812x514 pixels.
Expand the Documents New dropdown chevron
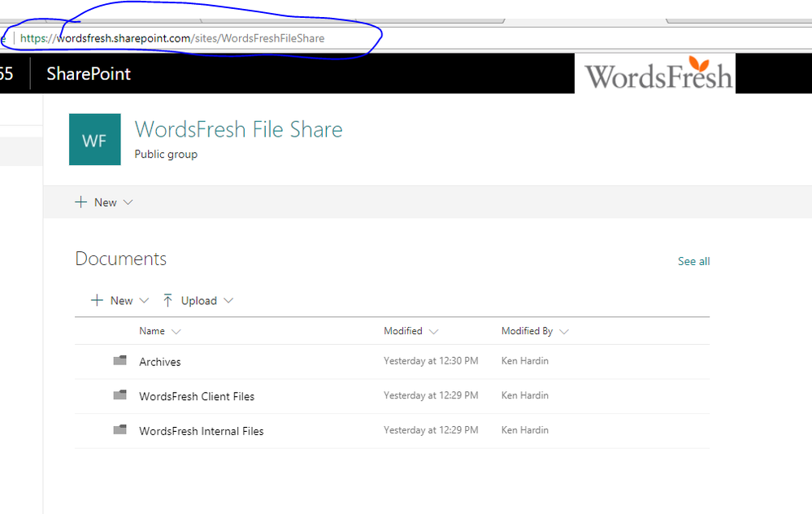tap(144, 301)
